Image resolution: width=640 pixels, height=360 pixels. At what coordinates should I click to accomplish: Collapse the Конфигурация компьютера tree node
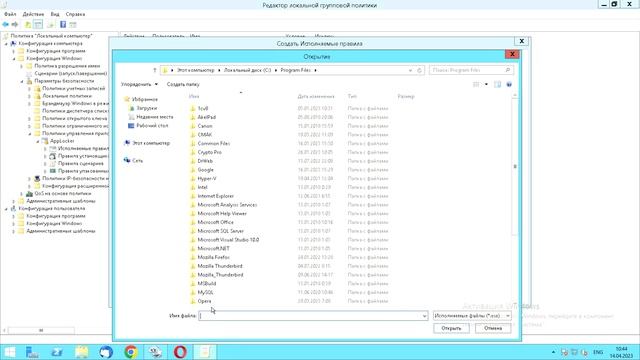(6, 44)
